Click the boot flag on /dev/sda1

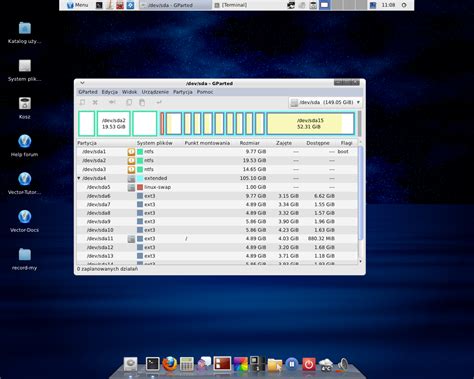tap(343, 152)
